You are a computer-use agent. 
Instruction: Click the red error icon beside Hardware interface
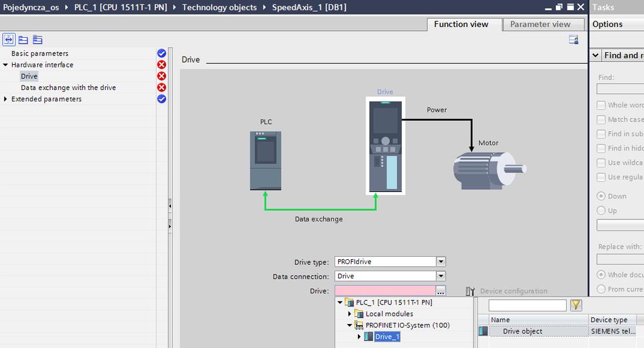point(162,65)
